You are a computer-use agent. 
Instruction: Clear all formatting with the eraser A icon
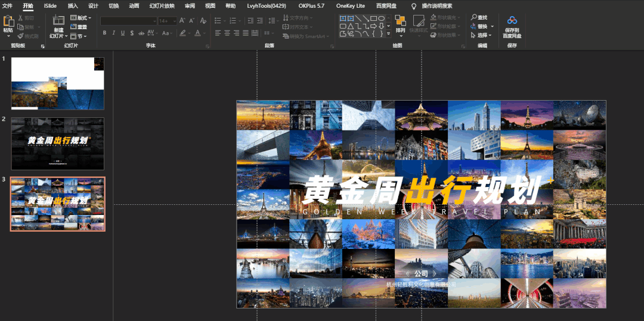tap(203, 20)
